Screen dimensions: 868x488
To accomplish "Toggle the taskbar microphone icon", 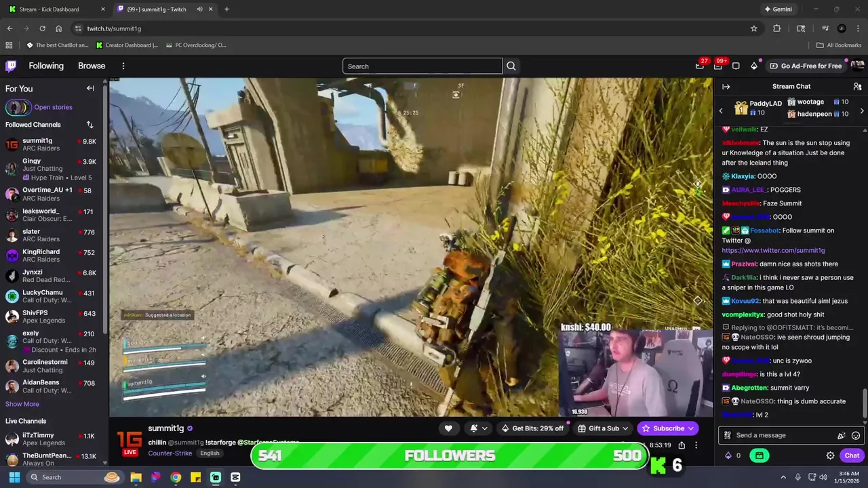I will click(x=797, y=477).
